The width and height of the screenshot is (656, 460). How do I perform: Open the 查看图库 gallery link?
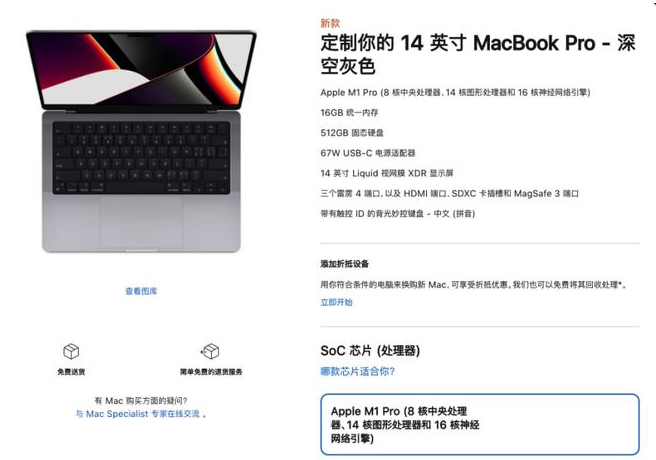tap(141, 291)
